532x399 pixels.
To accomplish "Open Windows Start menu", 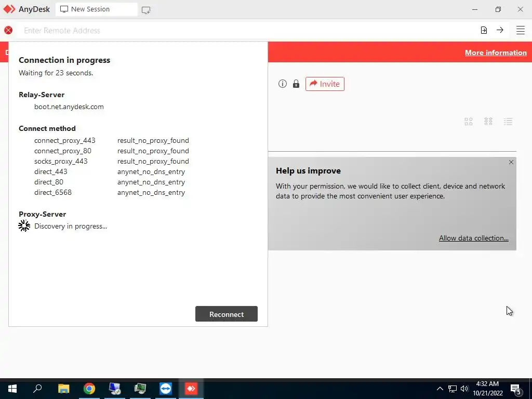I will [x=12, y=389].
